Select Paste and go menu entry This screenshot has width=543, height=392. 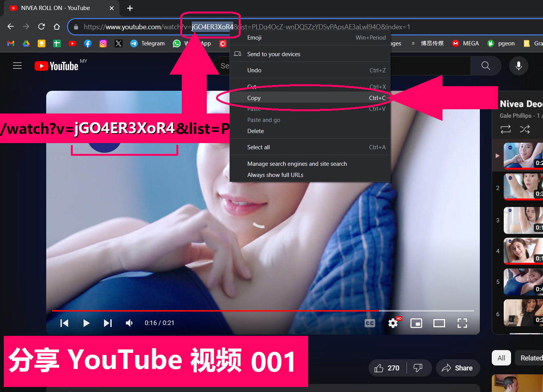310,120
